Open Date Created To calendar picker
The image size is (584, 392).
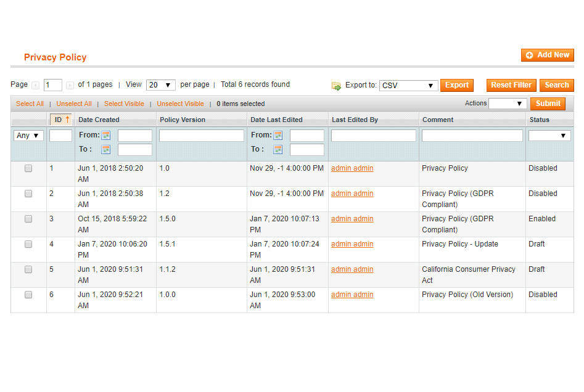click(106, 149)
